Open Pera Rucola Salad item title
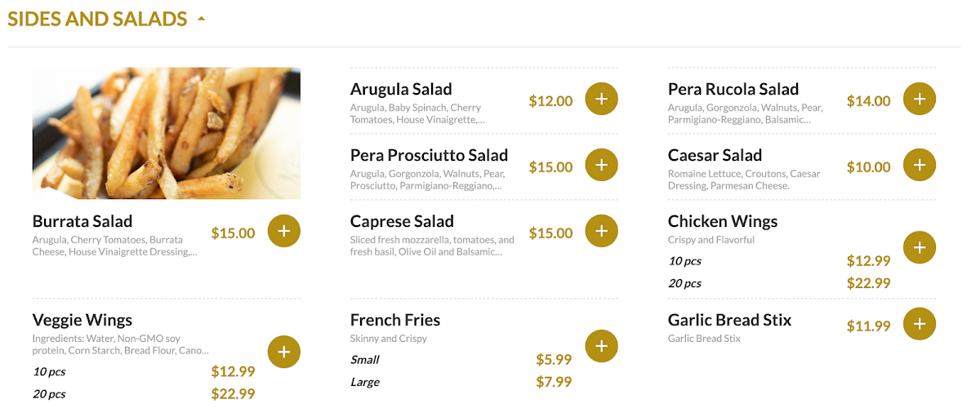Image resolution: width=980 pixels, height=408 pixels. pyautogui.click(x=733, y=89)
